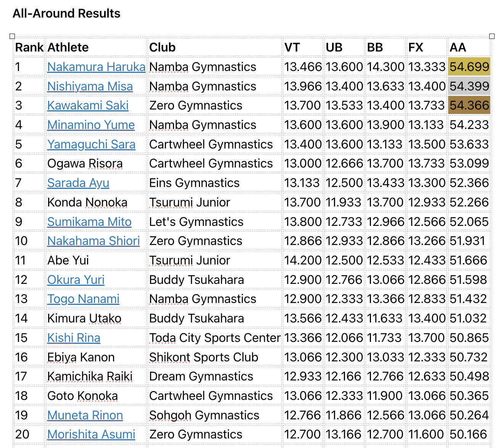Select the silver 54.399 AA cell

[469, 86]
